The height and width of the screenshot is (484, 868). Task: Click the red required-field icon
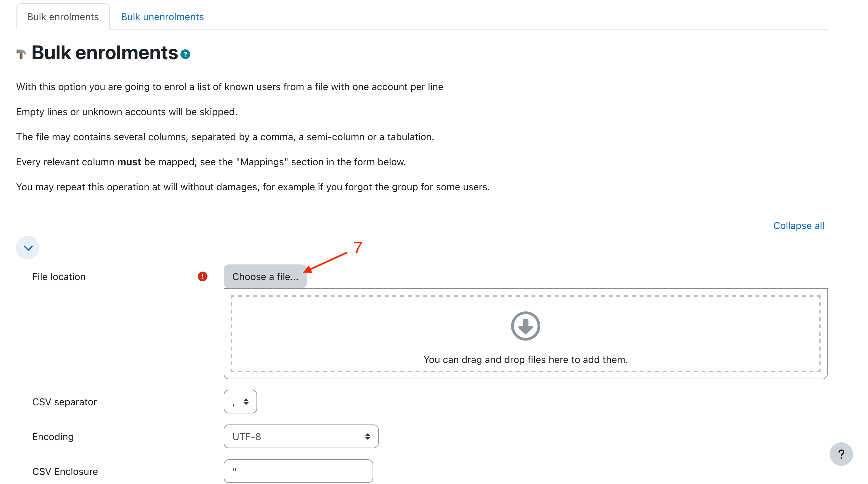point(202,276)
